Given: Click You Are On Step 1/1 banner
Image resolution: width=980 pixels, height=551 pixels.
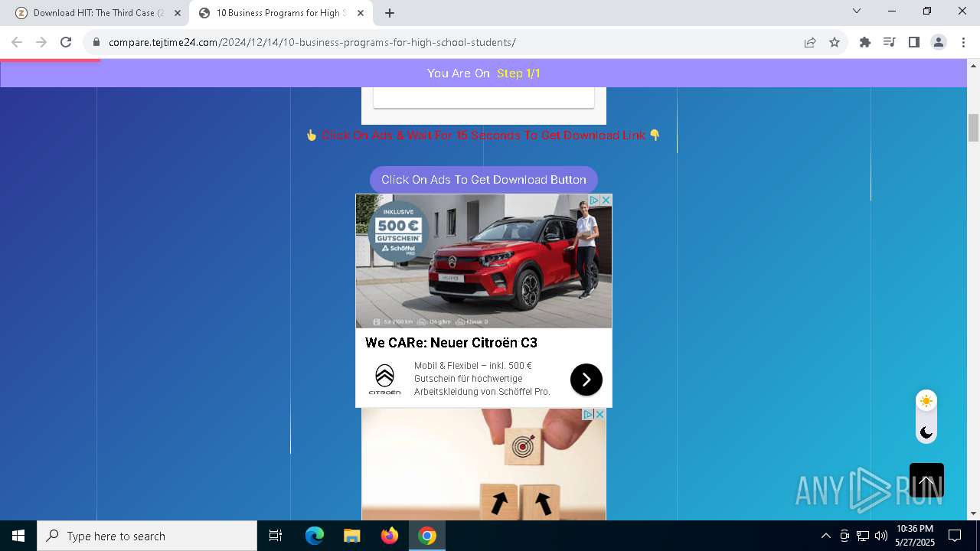Looking at the screenshot, I should tap(484, 73).
